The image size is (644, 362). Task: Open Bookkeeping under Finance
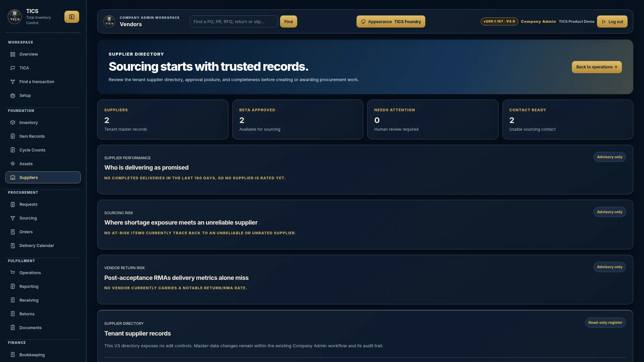point(43,355)
